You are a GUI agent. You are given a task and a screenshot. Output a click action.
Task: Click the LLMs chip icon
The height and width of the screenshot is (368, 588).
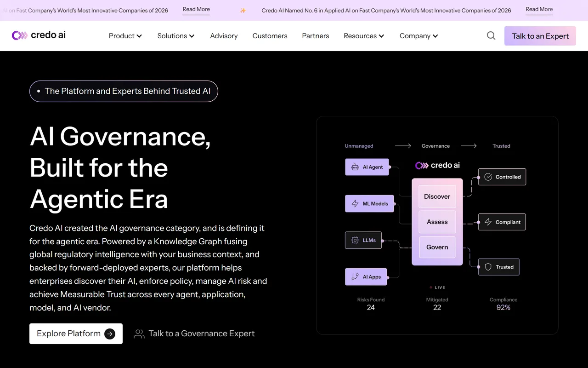[x=355, y=240]
